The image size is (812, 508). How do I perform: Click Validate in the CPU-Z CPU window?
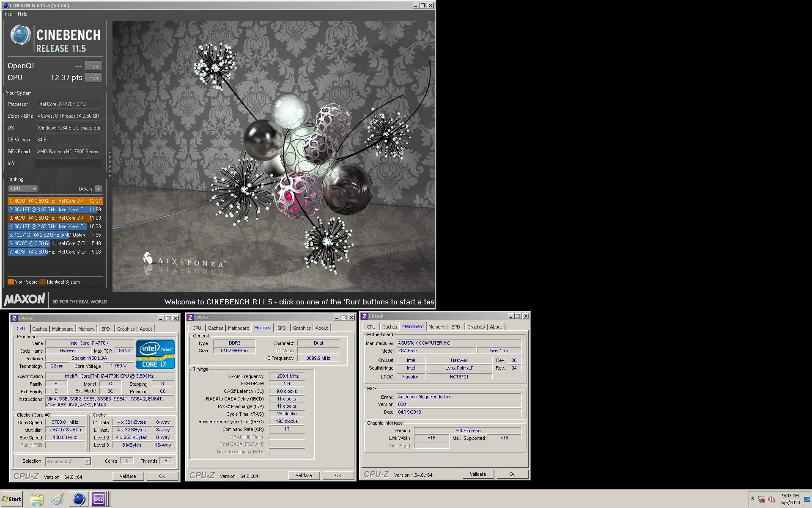point(128,476)
